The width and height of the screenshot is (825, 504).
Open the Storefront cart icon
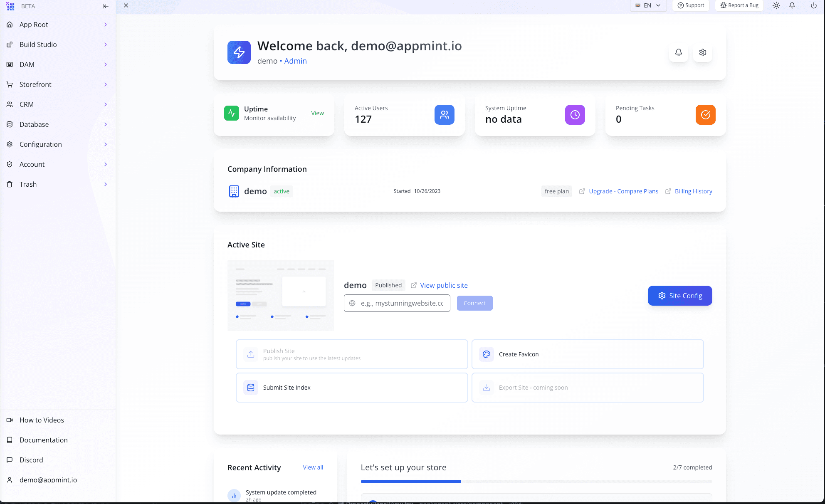[x=10, y=84]
